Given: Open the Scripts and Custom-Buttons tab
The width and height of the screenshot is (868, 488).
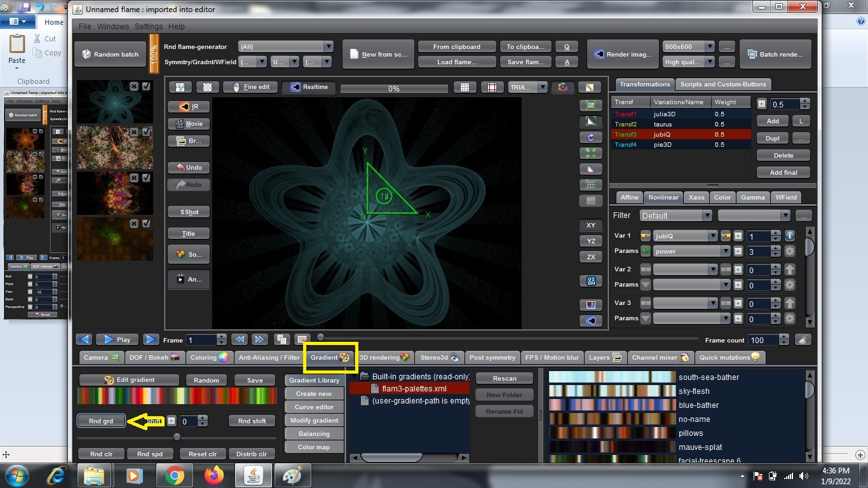Looking at the screenshot, I should point(722,84).
